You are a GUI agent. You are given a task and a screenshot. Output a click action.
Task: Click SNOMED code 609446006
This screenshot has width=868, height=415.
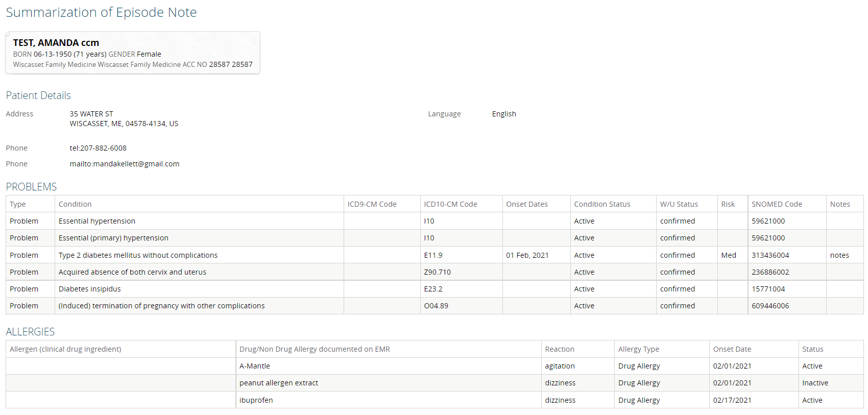770,306
